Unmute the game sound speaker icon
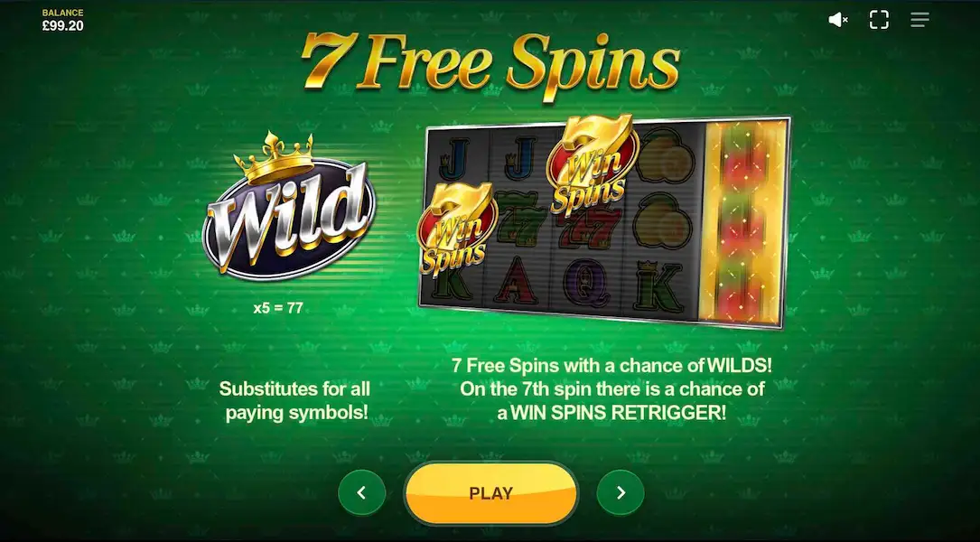This screenshot has height=542, width=980. pos(837,20)
